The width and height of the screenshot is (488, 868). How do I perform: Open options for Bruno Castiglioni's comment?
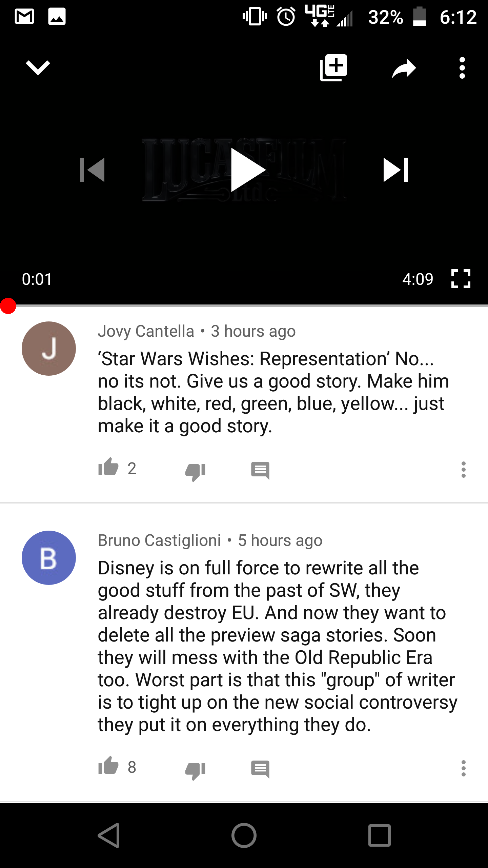464,768
